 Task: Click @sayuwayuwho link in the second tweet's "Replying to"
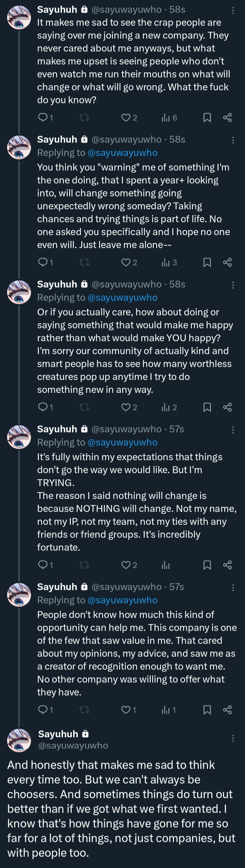click(122, 153)
